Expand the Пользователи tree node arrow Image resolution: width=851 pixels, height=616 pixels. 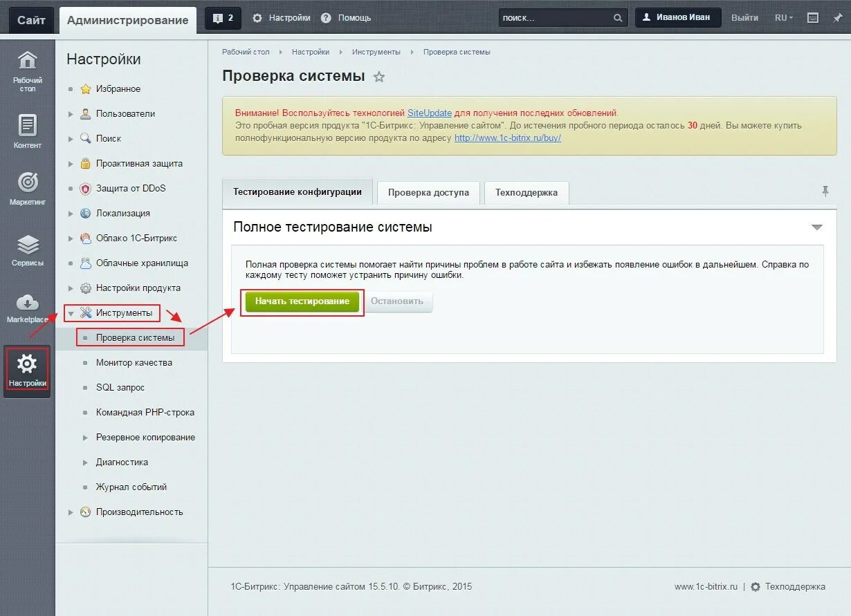(71, 114)
